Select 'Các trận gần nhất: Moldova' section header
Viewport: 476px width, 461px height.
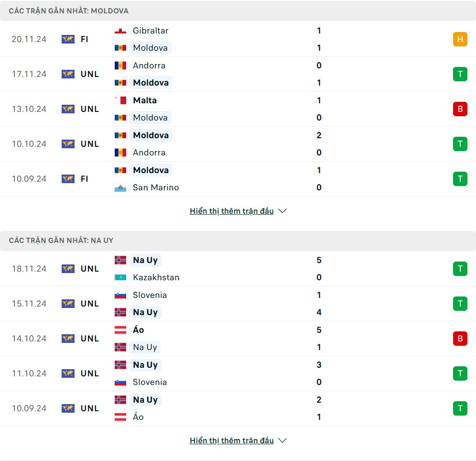(x=238, y=11)
